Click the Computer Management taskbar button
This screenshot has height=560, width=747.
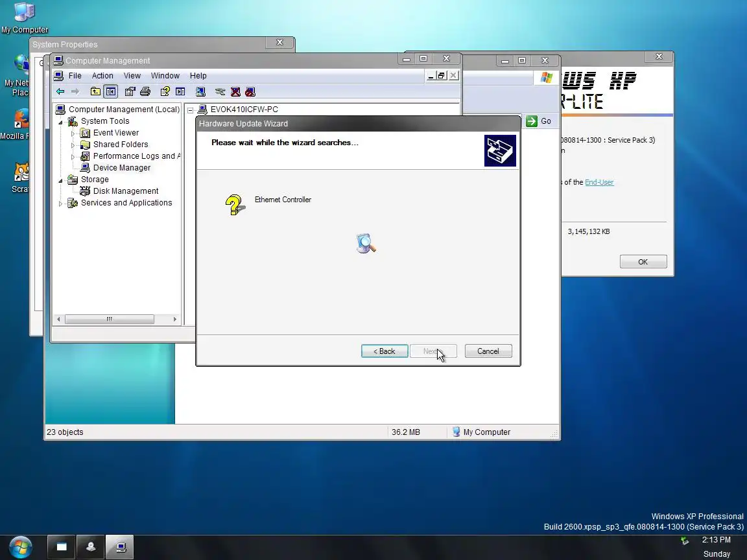[x=120, y=546]
